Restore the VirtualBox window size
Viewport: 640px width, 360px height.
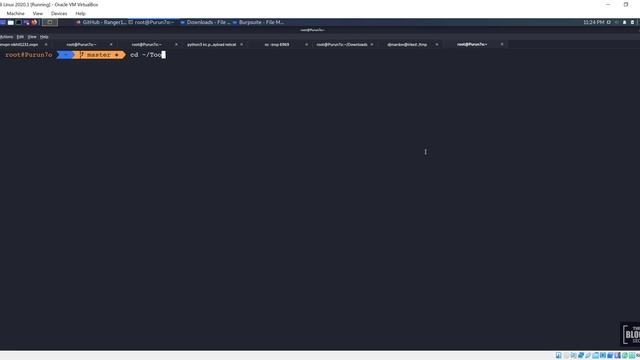pyautogui.click(x=626, y=4)
